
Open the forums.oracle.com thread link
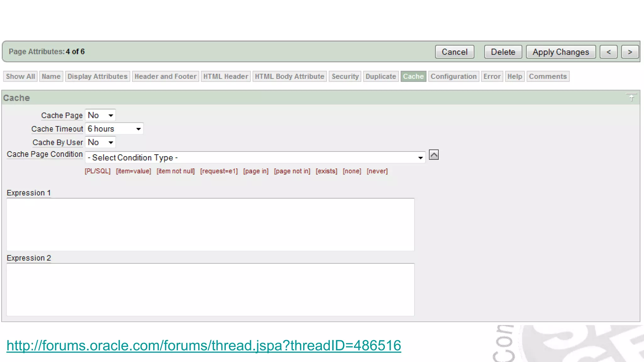point(204,345)
